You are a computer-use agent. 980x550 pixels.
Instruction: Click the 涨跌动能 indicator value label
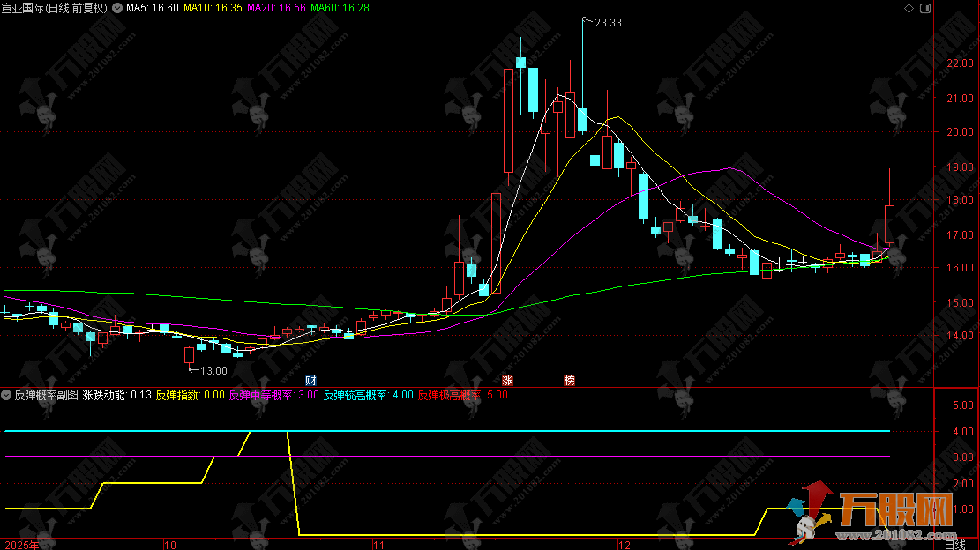116,395
